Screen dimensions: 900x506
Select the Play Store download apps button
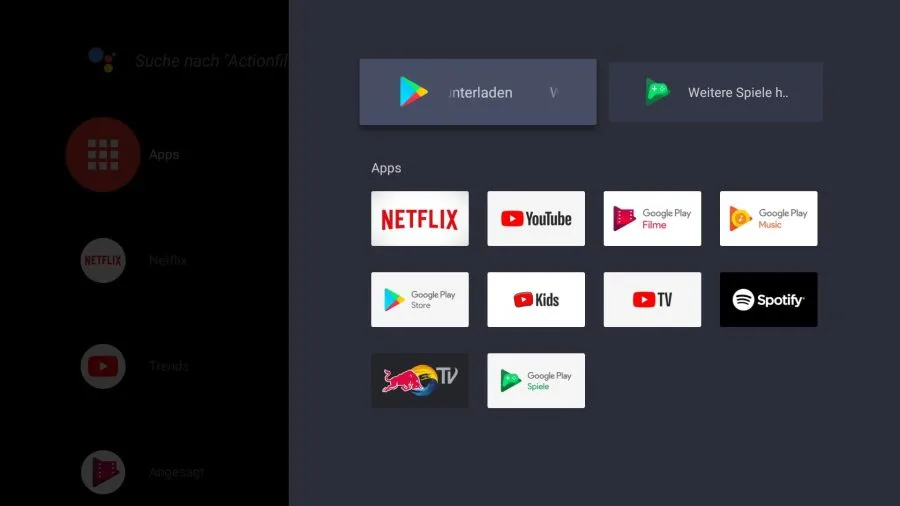coord(478,92)
